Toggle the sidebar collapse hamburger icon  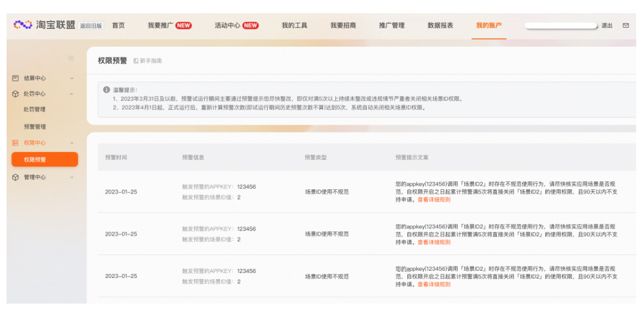tap(71, 58)
